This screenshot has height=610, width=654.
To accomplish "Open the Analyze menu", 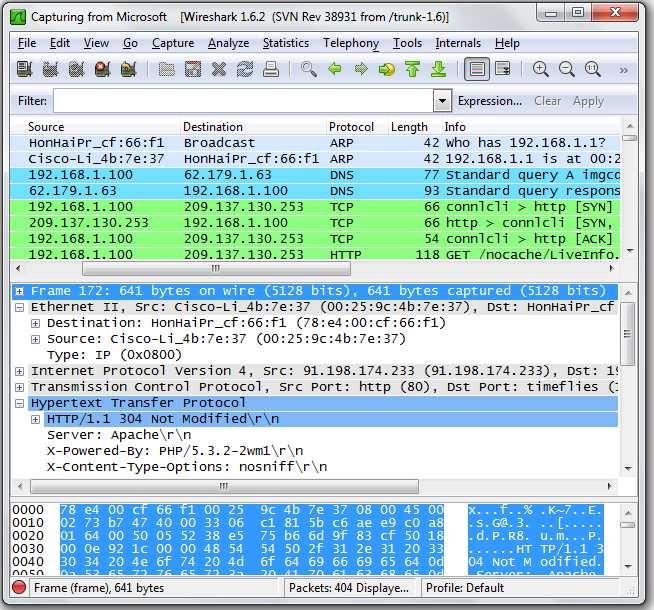I will tap(229, 43).
